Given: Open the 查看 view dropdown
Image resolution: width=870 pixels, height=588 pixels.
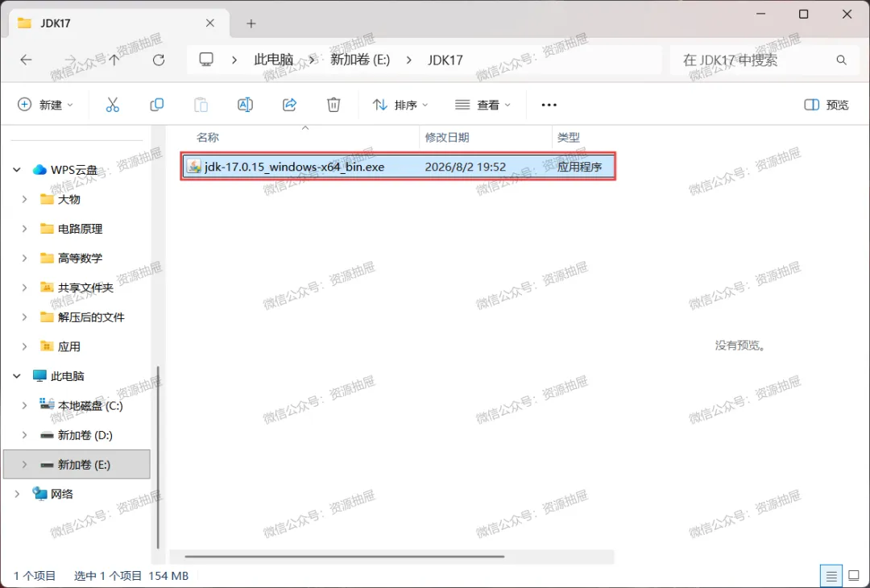Looking at the screenshot, I should pos(483,105).
